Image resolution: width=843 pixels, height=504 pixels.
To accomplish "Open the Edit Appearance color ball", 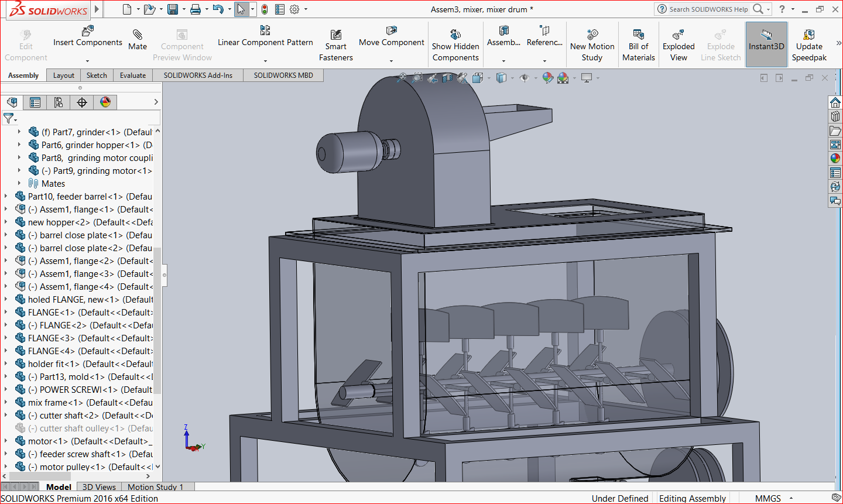I will click(548, 78).
